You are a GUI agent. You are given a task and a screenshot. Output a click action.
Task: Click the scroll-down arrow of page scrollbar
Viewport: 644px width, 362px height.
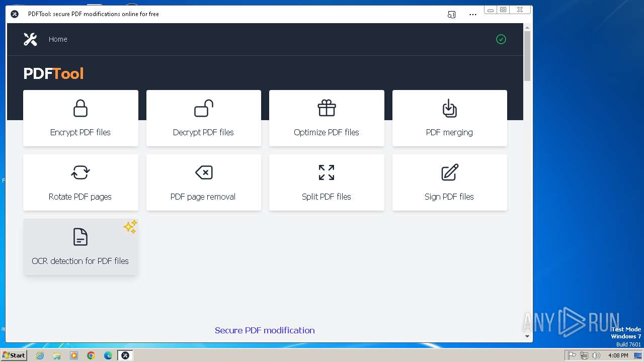point(527,336)
